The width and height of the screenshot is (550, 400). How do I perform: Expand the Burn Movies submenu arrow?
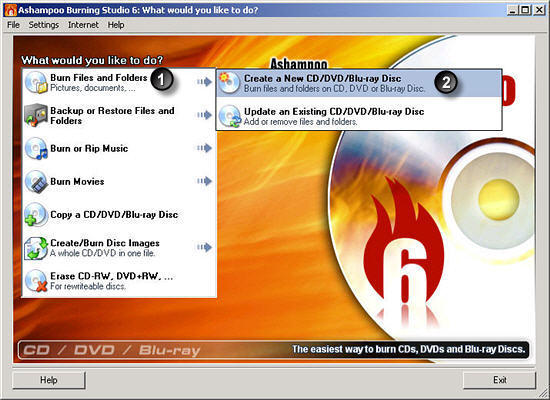[204, 181]
